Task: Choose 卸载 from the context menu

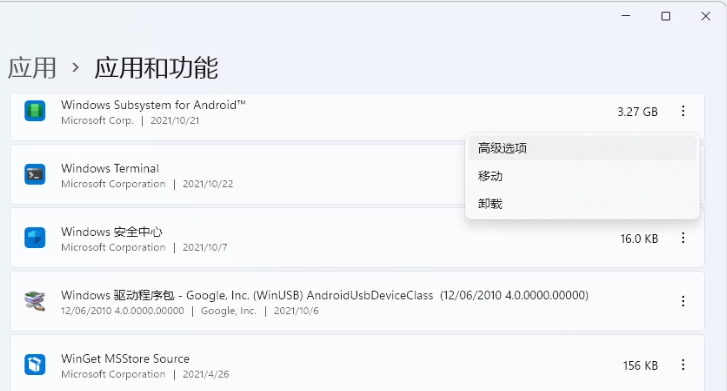Action: tap(582, 204)
